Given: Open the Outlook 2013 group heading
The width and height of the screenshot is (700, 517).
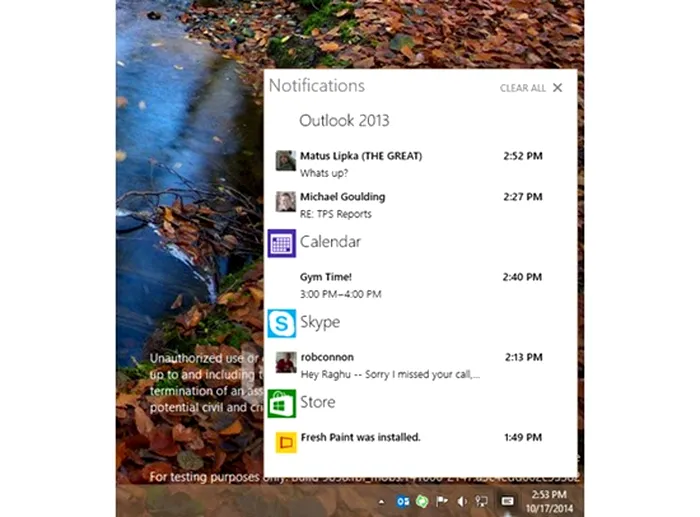Looking at the screenshot, I should pos(344,121).
